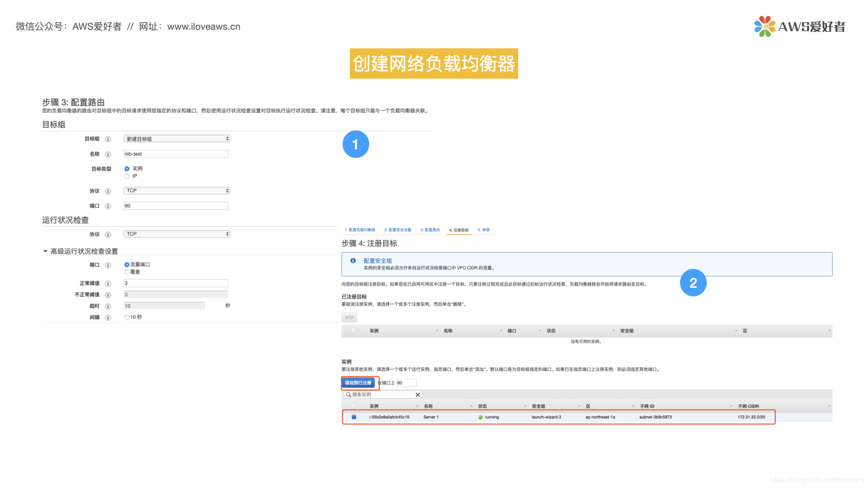Screen dimensions: 868x488
Task: Click the info icon beside 不正常阈值
Action: [x=108, y=295]
